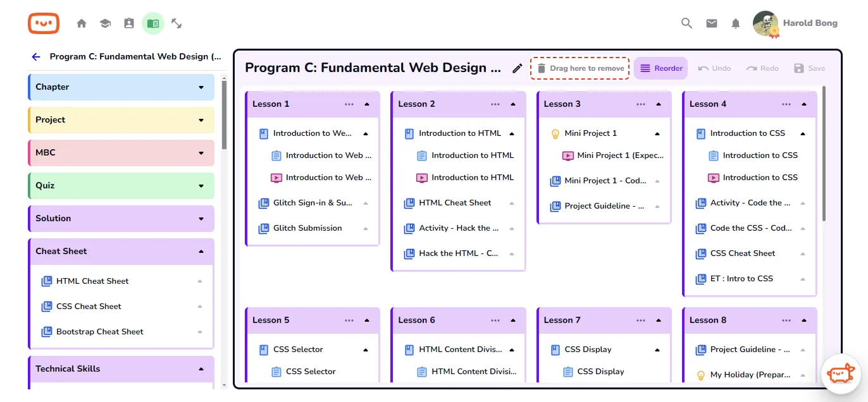Expand the Quiz category dropdown

click(x=201, y=186)
